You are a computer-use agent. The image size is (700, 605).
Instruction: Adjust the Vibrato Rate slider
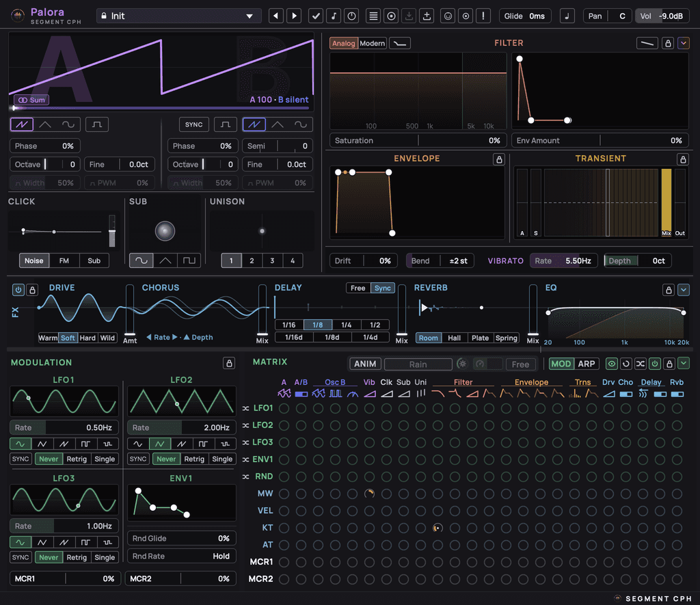coord(563,260)
